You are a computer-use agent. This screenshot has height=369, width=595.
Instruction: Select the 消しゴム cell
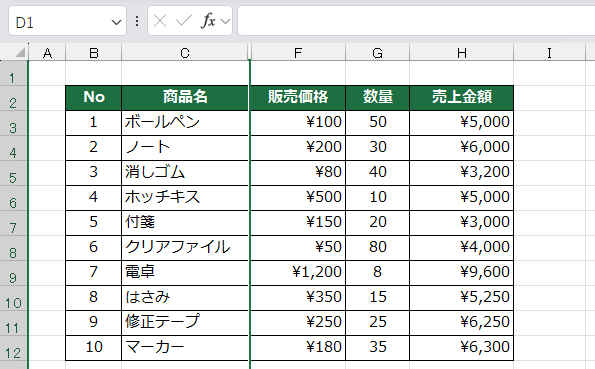(x=185, y=173)
